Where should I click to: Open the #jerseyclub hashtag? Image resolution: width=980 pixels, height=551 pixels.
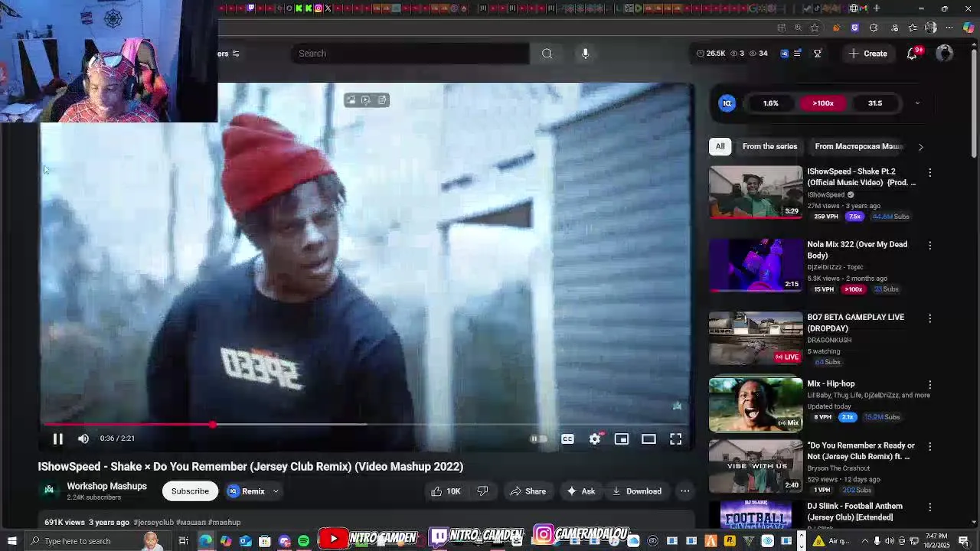pos(153,523)
